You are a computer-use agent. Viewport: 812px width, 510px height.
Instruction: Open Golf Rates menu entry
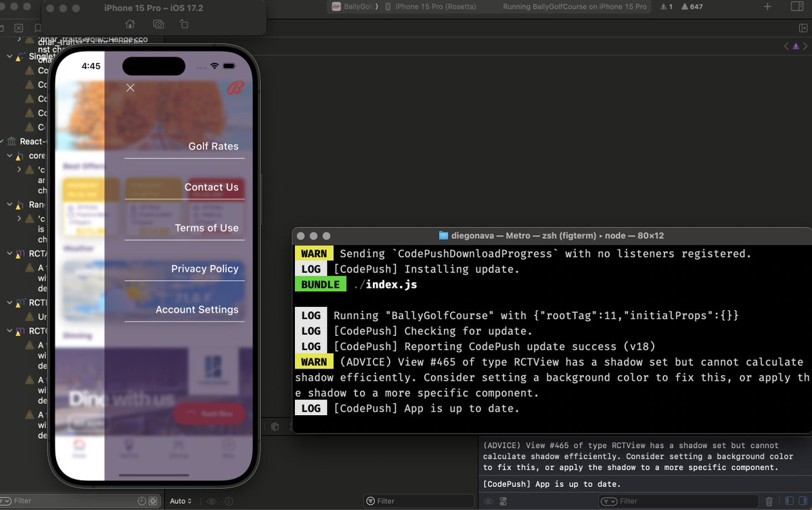pos(213,146)
